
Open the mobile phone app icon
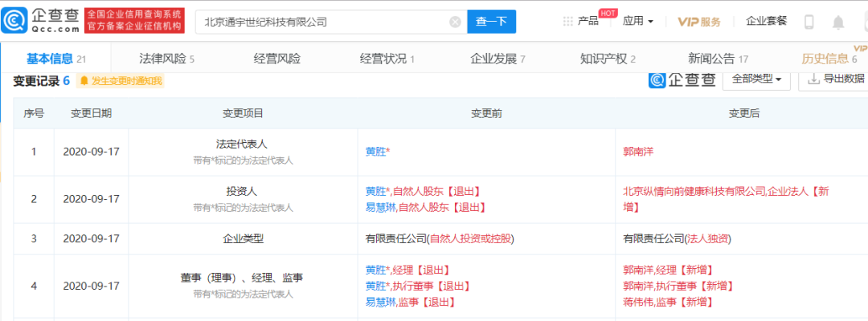[x=809, y=22]
